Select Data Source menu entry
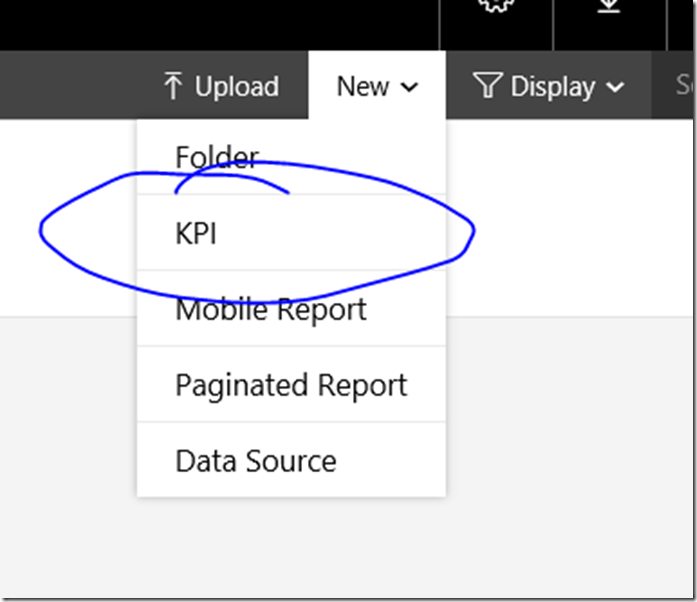The width and height of the screenshot is (697, 602). (x=255, y=461)
